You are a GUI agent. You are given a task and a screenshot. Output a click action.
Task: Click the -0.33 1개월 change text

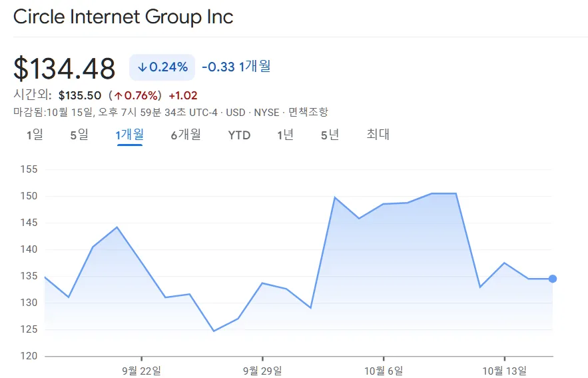pyautogui.click(x=236, y=67)
